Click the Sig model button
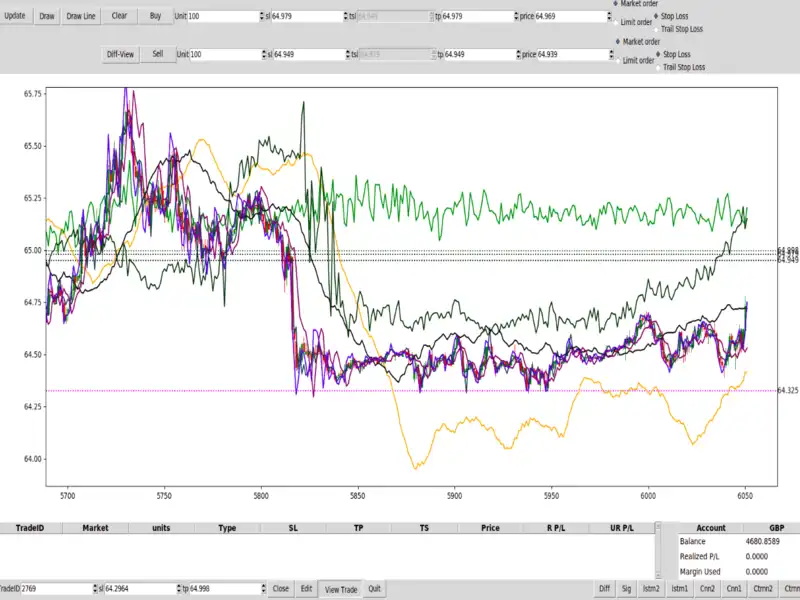 (x=627, y=589)
